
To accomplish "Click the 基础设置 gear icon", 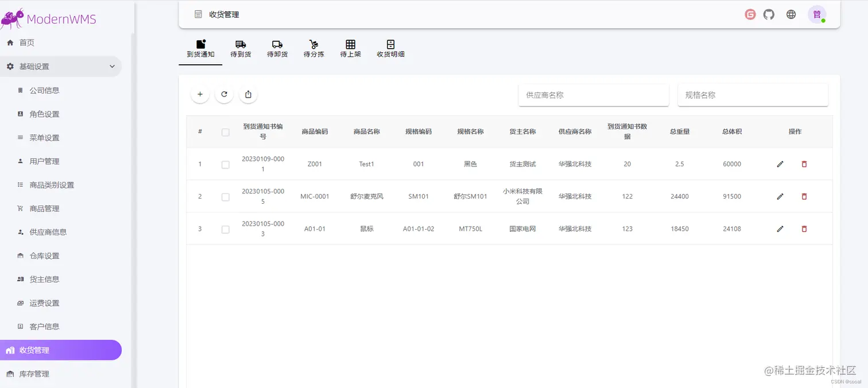I will click(x=10, y=67).
